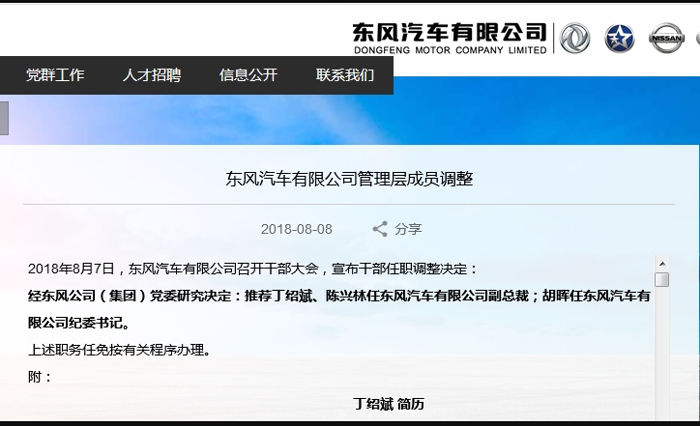Click the line 上述职务任免按有关程序办理。
Screen dimensions: 700x426
[119, 350]
